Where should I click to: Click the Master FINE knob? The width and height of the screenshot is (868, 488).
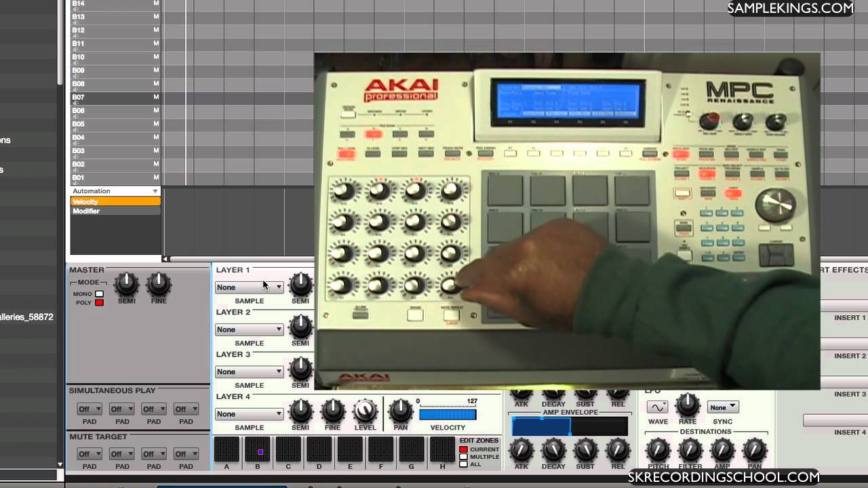pyautogui.click(x=159, y=284)
